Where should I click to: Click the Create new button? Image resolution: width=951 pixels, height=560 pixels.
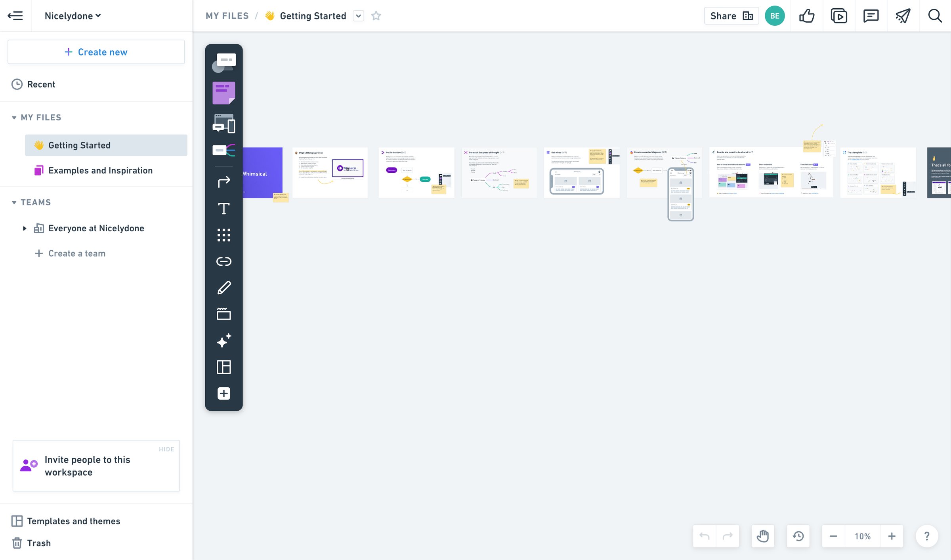[x=96, y=52]
